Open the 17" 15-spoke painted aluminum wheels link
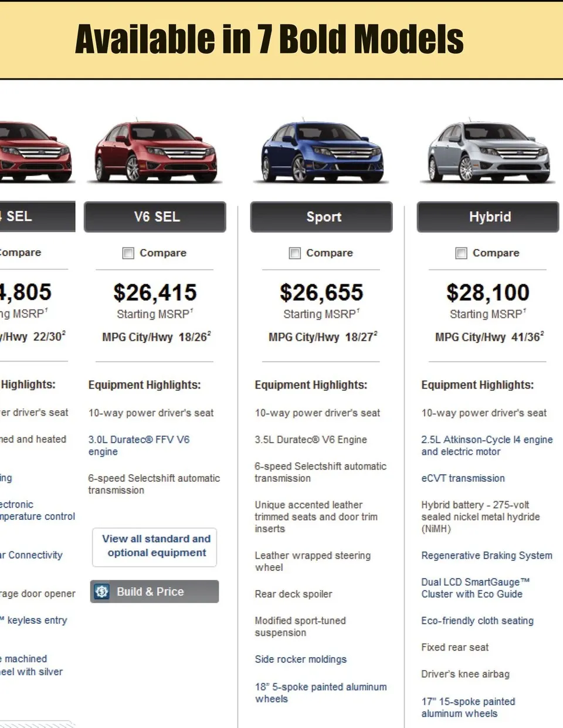563x728 pixels. [x=467, y=707]
